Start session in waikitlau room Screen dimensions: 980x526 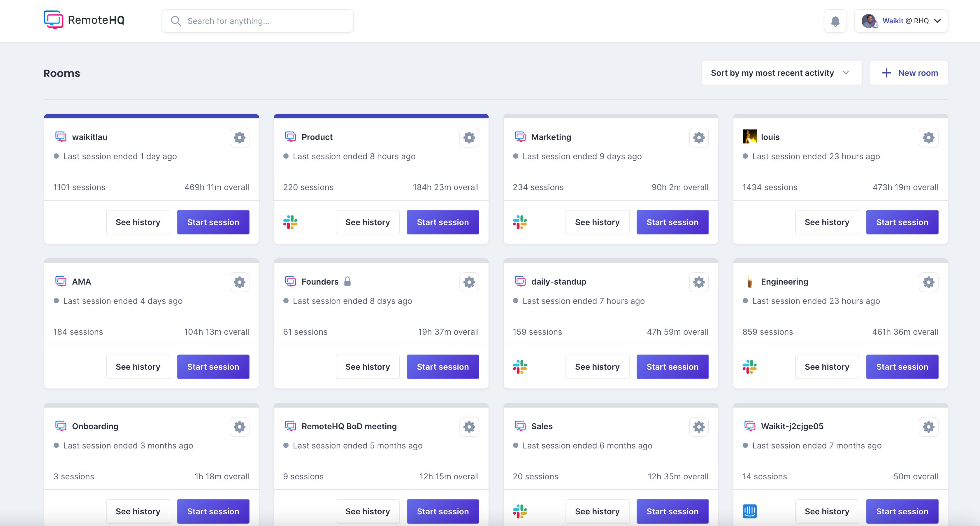click(x=213, y=222)
